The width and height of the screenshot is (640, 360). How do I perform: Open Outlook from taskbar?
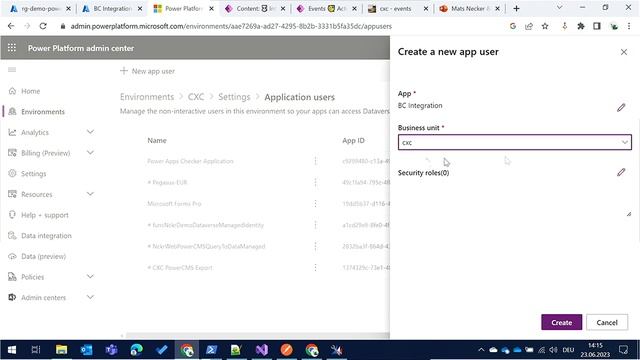pos(86,350)
